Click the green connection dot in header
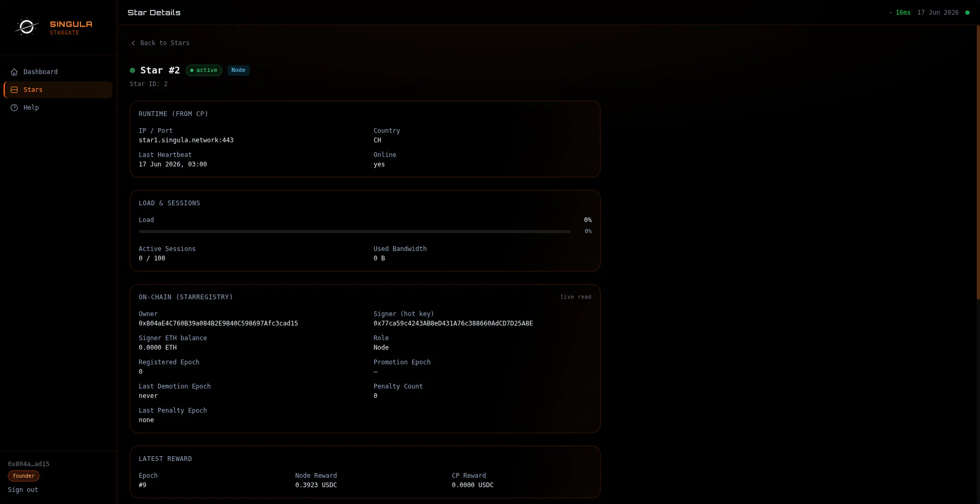The width and height of the screenshot is (980, 504). pos(967,13)
